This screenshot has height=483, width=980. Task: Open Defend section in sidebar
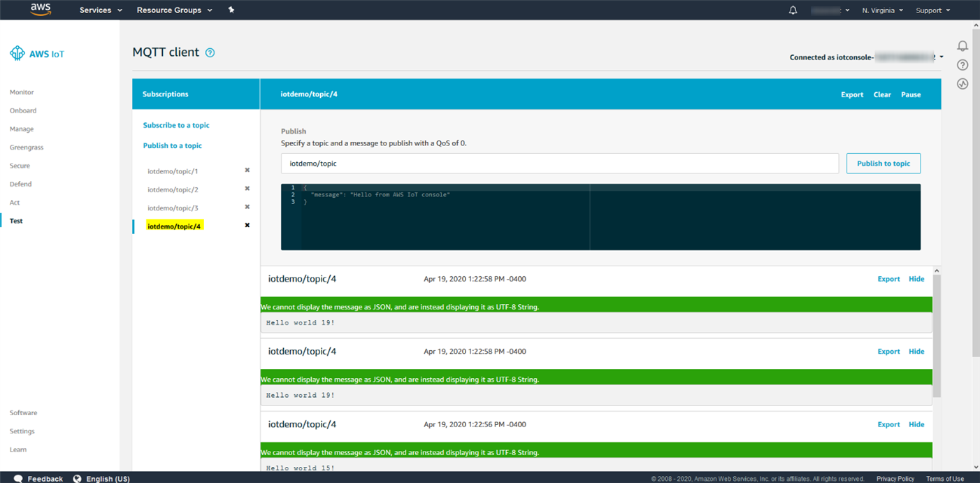click(20, 184)
